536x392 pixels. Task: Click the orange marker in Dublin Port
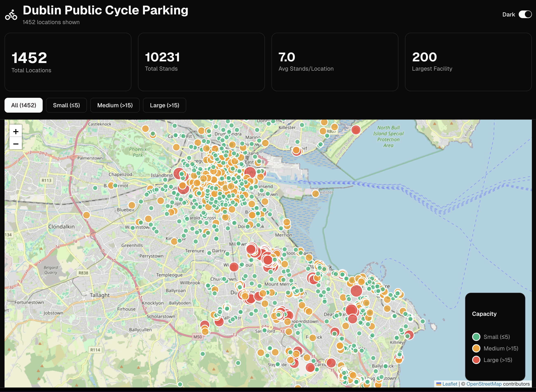coord(315,194)
